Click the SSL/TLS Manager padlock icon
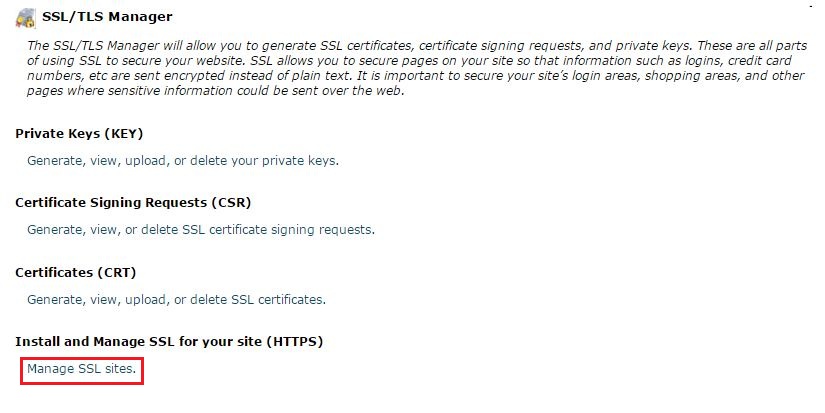Screen dimensions: 825x413 click(x=26, y=17)
